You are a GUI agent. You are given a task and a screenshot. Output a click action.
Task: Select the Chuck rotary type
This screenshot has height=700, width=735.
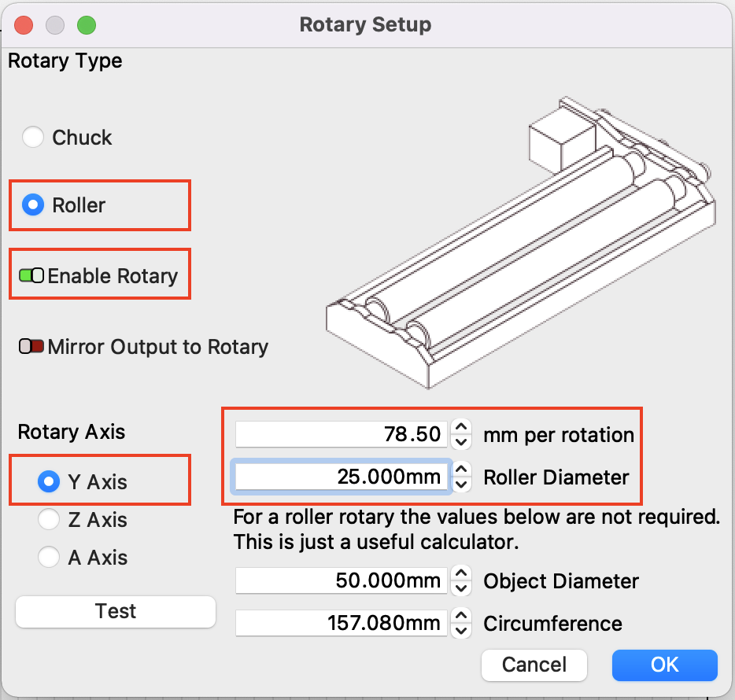pyautogui.click(x=33, y=138)
